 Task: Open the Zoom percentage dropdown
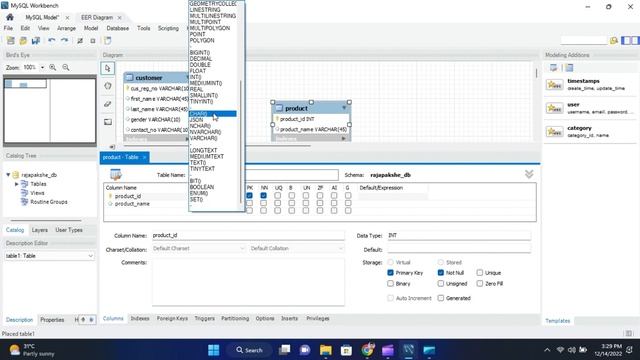point(42,67)
